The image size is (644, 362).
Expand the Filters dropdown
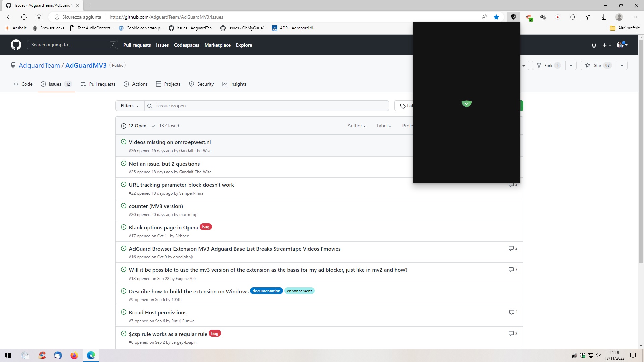click(x=129, y=106)
